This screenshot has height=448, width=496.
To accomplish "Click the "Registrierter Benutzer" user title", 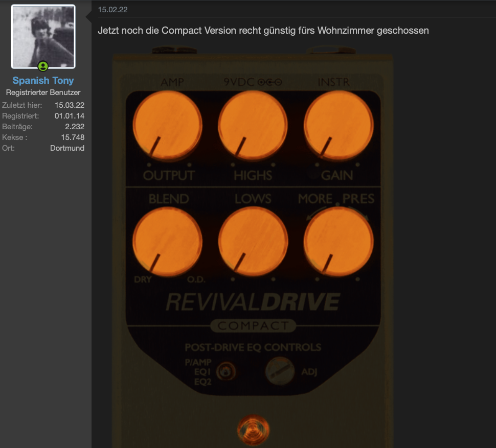I will 43,92.
